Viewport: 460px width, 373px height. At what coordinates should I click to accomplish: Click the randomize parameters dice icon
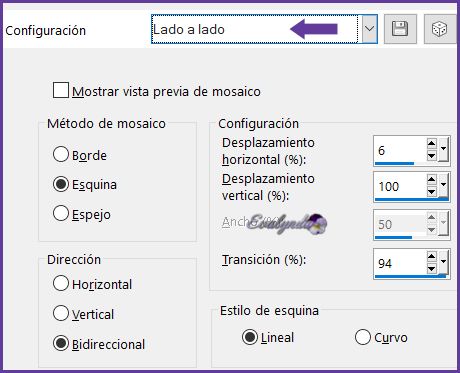point(440,29)
